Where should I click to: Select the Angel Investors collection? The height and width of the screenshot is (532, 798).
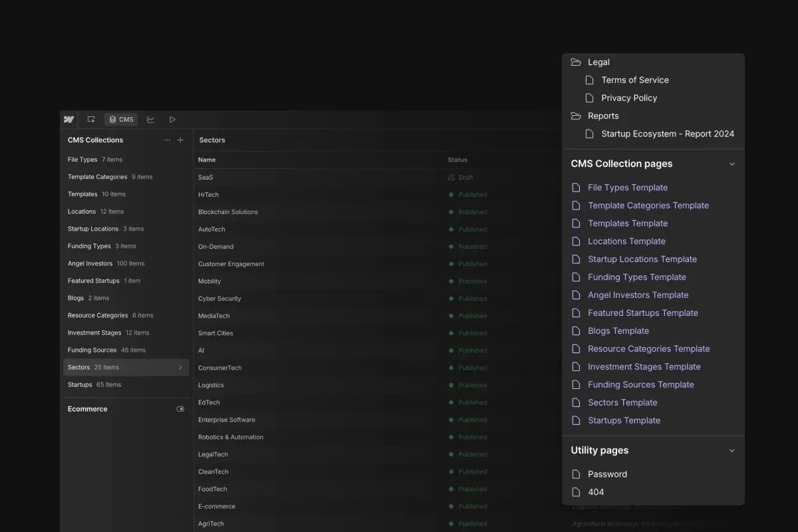point(126,263)
